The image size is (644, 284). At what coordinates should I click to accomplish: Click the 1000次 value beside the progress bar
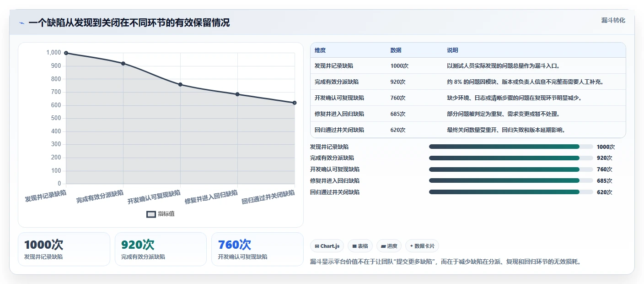606,147
